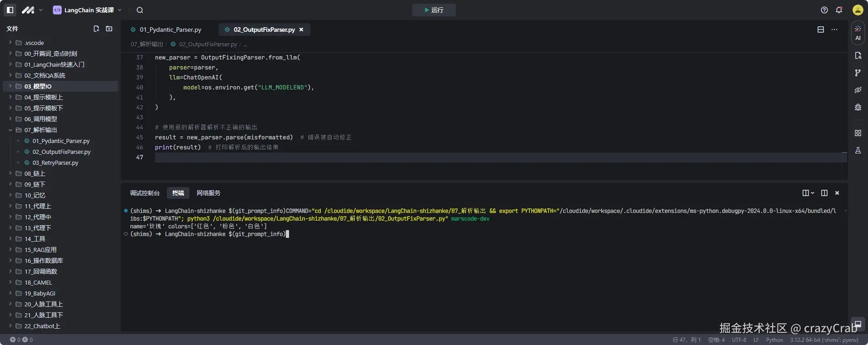Toggle the editor split layout icon
The height and width of the screenshot is (345, 868).
pos(820,30)
